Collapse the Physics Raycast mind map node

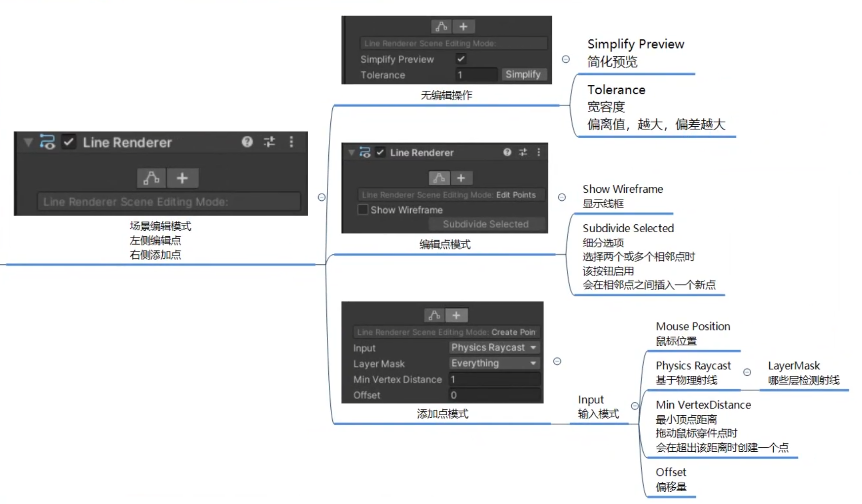(747, 372)
